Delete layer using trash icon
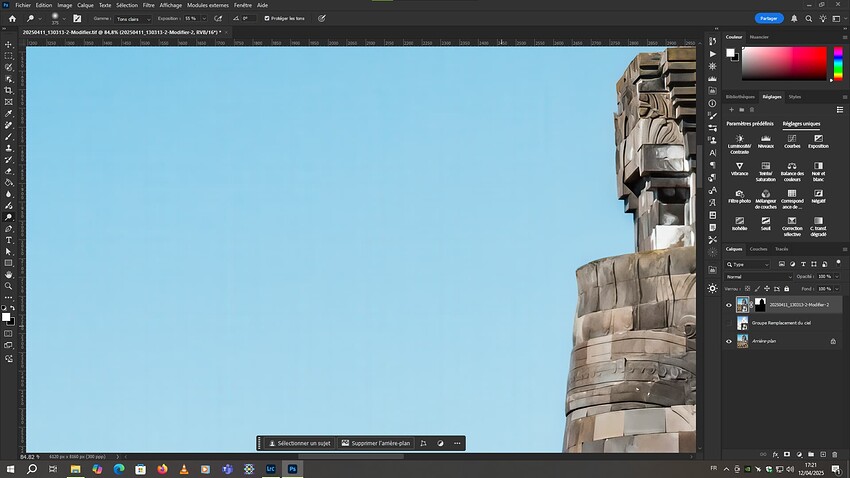 click(x=833, y=454)
